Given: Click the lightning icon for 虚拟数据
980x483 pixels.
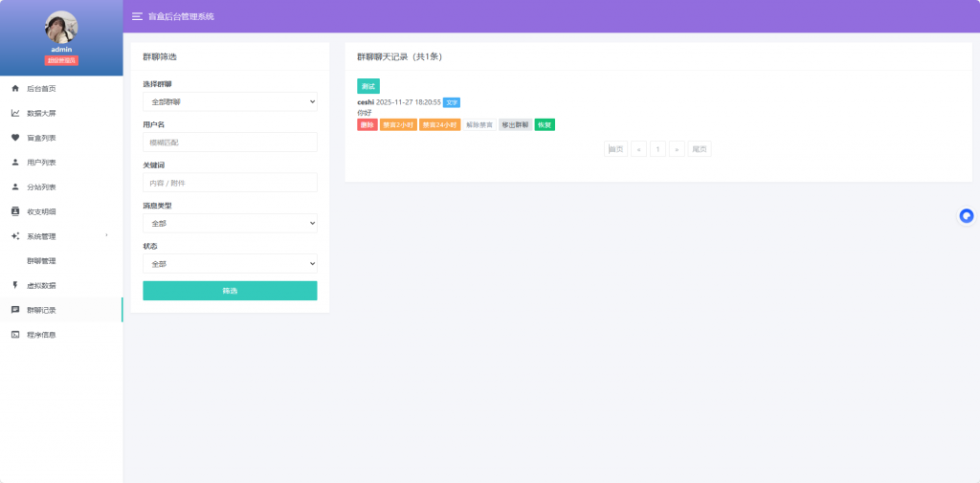Looking at the screenshot, I should click(x=15, y=286).
